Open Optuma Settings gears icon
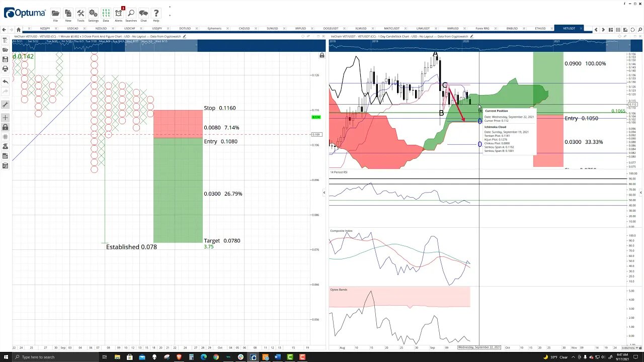The image size is (644, 362). pyautogui.click(x=93, y=13)
